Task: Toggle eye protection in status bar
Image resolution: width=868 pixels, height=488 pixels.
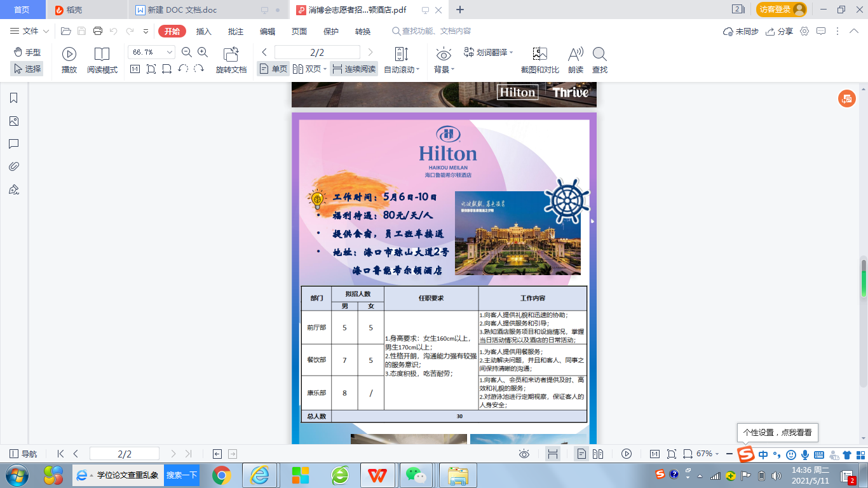Action: 524,454
